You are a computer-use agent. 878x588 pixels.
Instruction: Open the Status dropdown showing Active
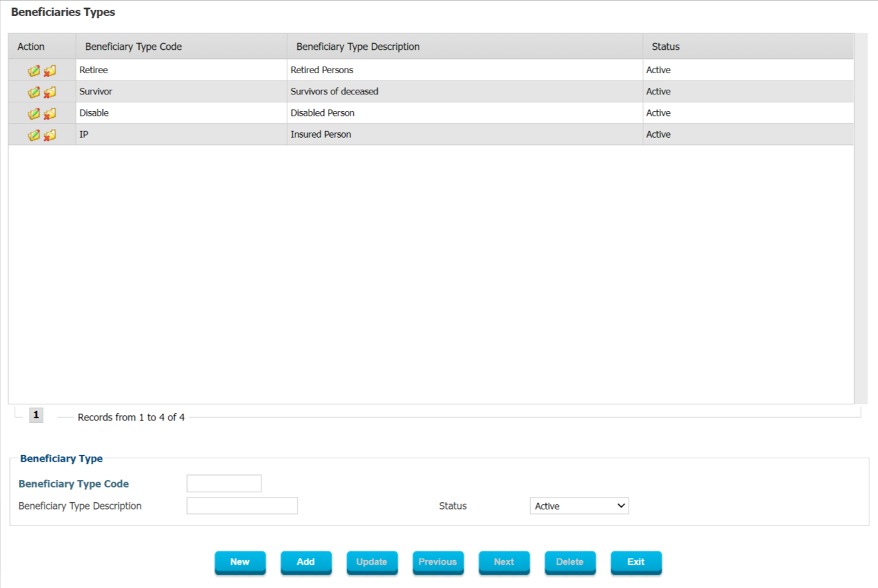pos(579,506)
